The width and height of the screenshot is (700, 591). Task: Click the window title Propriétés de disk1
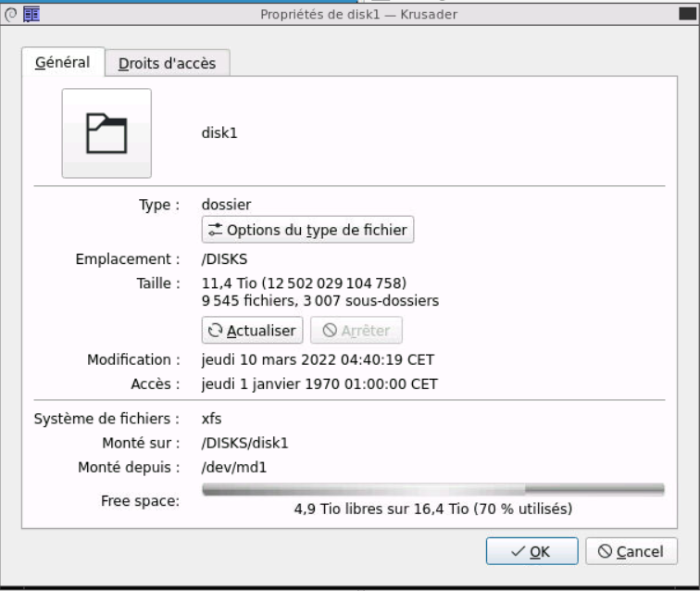pos(359,14)
